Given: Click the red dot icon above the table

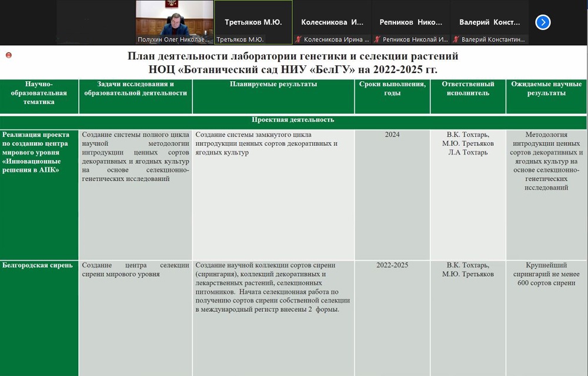Looking at the screenshot, I should [x=9, y=55].
